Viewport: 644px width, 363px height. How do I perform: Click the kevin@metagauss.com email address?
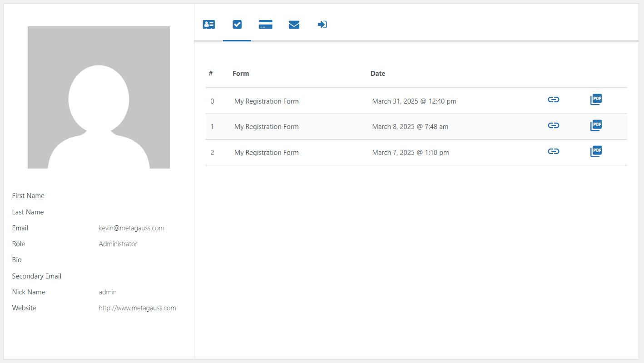131,228
